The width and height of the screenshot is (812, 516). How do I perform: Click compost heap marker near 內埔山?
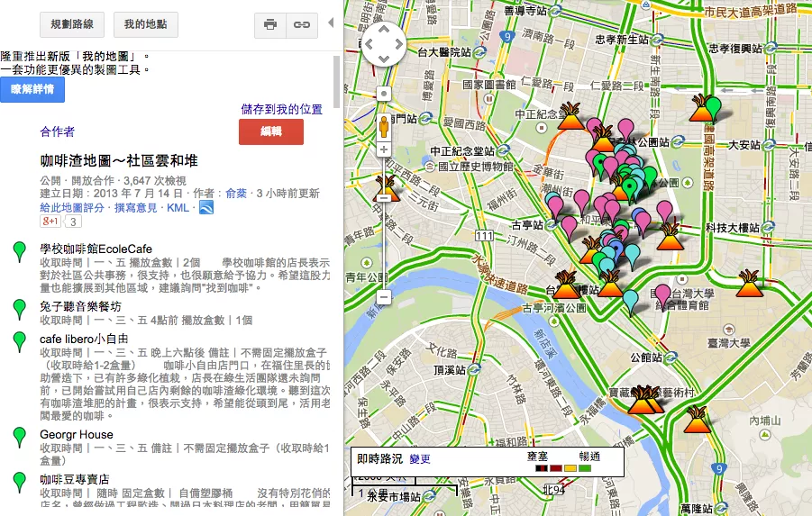point(697,421)
